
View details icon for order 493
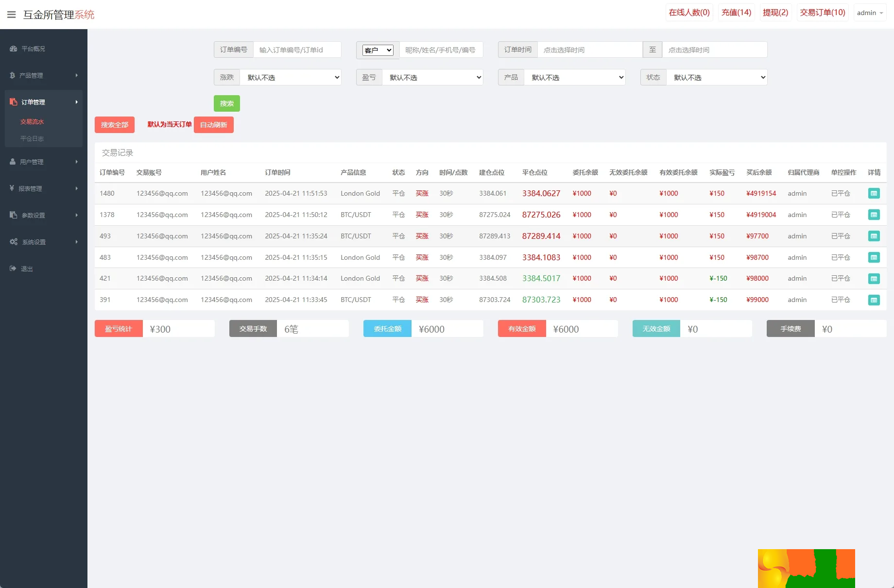pos(874,236)
